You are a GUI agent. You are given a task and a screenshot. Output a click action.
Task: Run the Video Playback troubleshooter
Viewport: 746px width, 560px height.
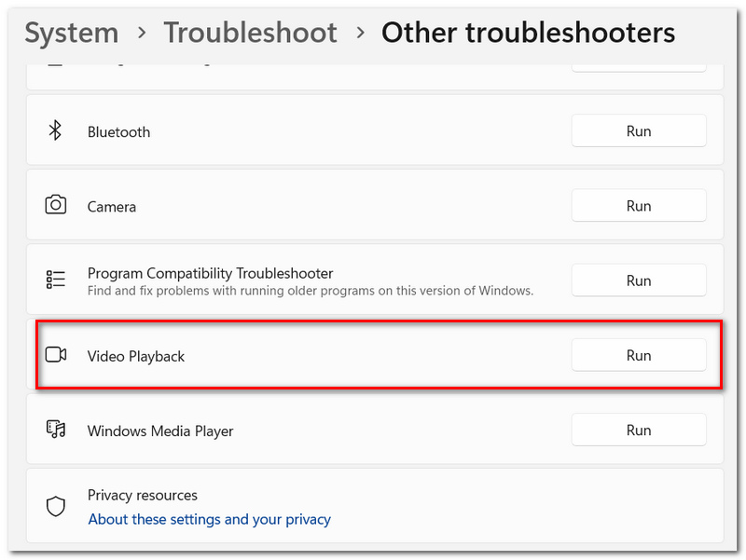[x=639, y=355]
